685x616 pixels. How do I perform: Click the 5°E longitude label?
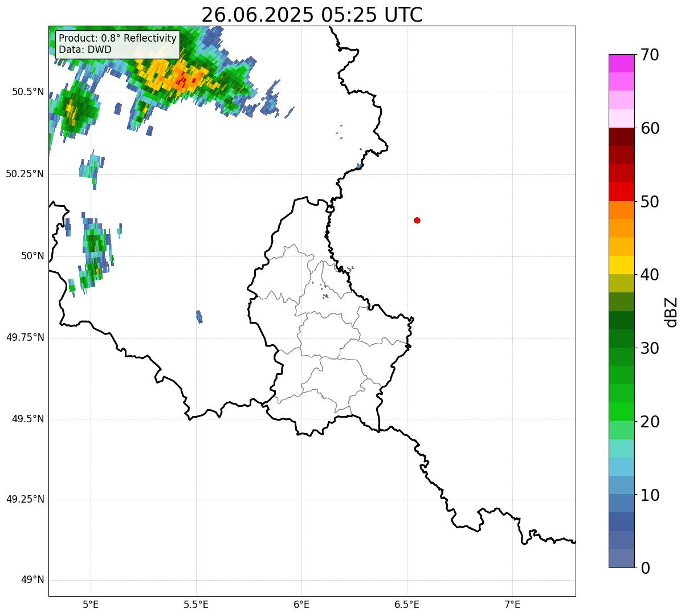click(91, 604)
